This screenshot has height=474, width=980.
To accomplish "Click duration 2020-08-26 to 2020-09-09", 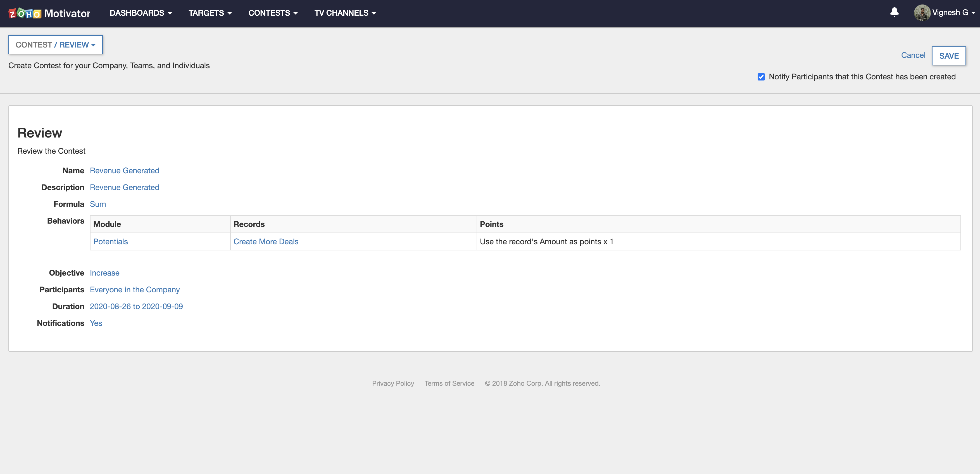I will click(136, 307).
